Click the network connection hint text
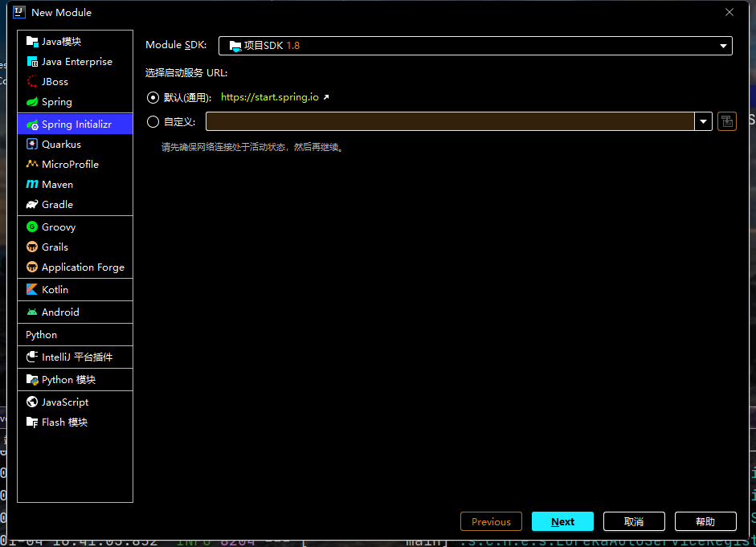 pyautogui.click(x=252, y=148)
